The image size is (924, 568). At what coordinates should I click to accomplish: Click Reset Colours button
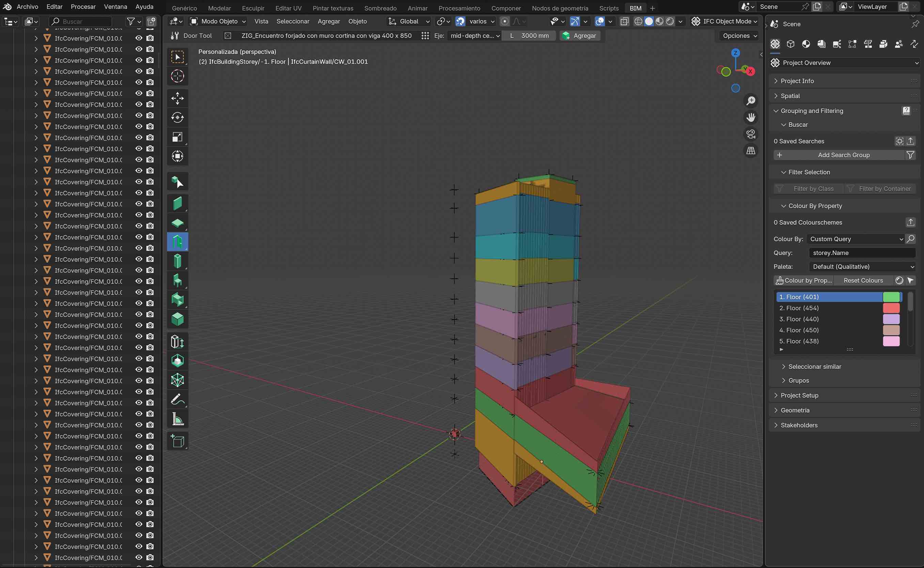tap(863, 281)
